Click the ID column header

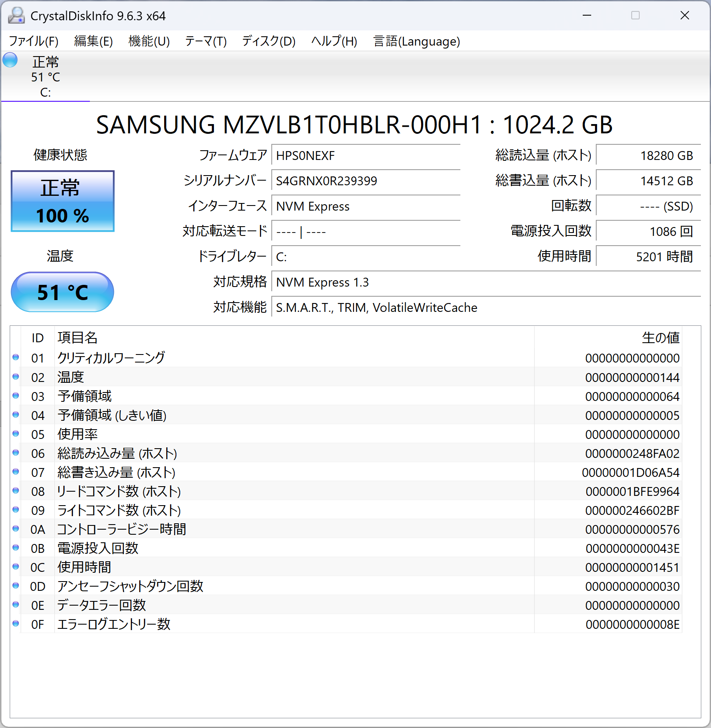(x=38, y=338)
